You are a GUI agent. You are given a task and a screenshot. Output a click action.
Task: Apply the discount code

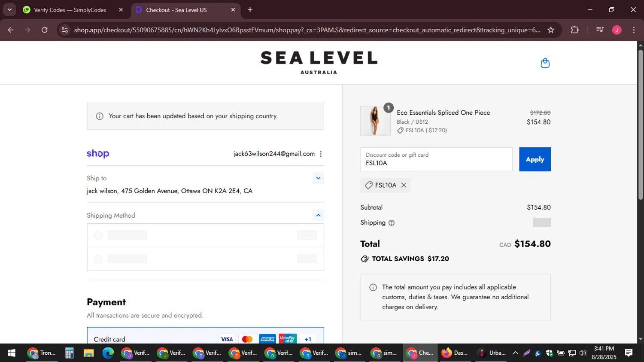point(535,159)
